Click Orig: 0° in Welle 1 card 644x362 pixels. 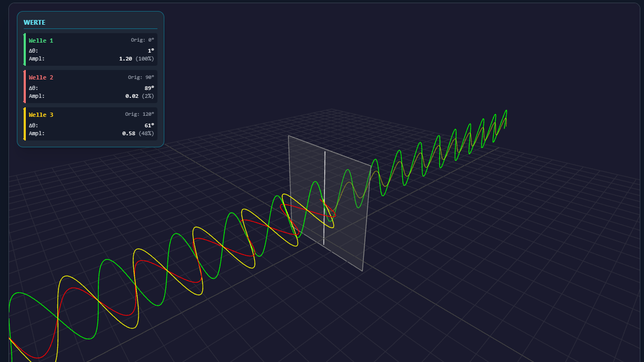142,40
